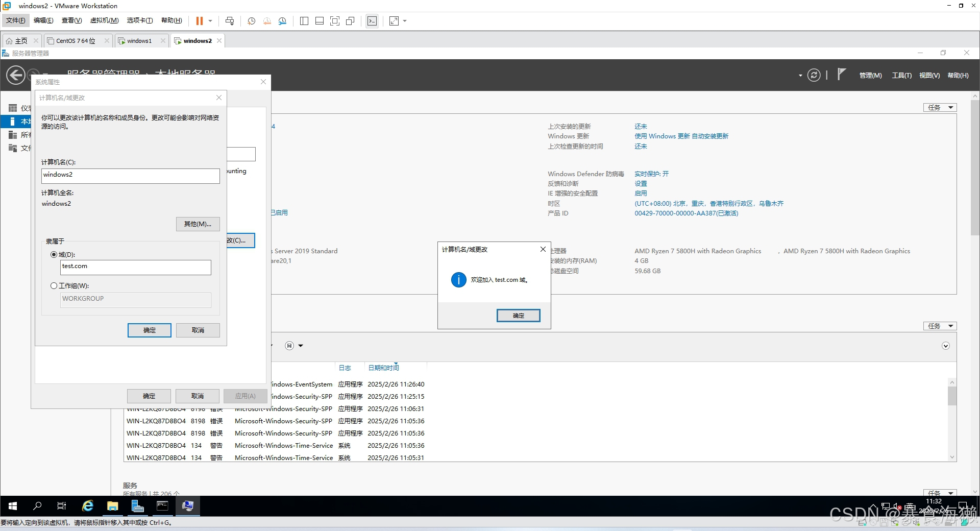Close the welcome dialog with the X
980x531 pixels.
pos(543,249)
